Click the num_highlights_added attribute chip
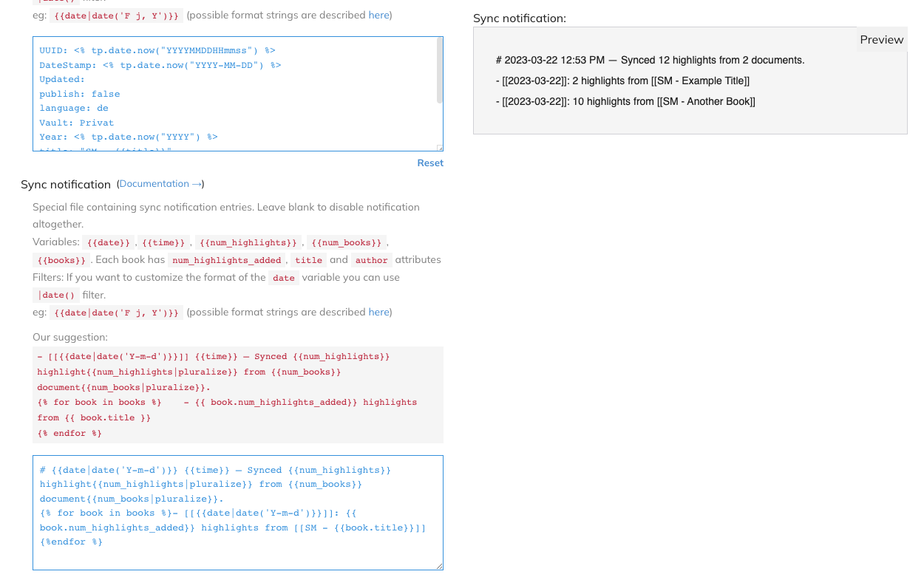 (227, 260)
